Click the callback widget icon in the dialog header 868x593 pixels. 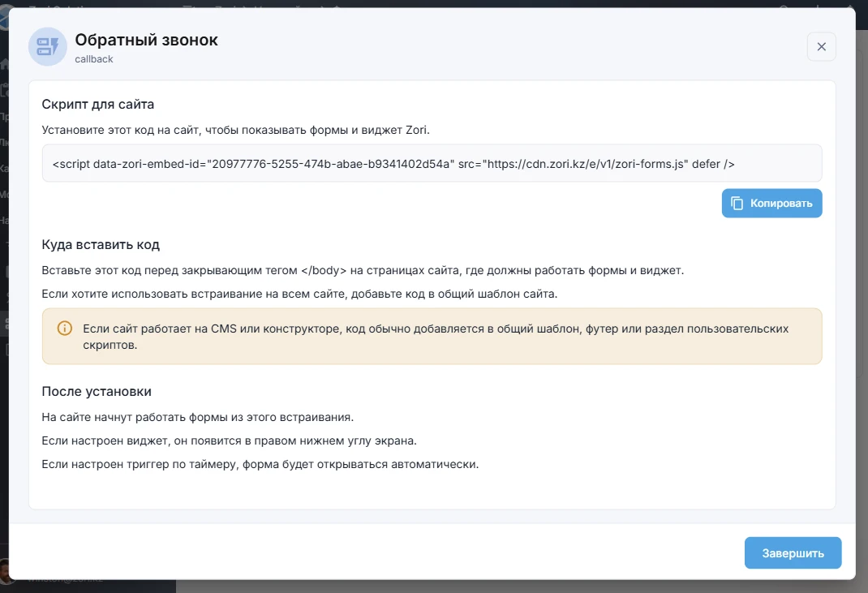(46, 46)
